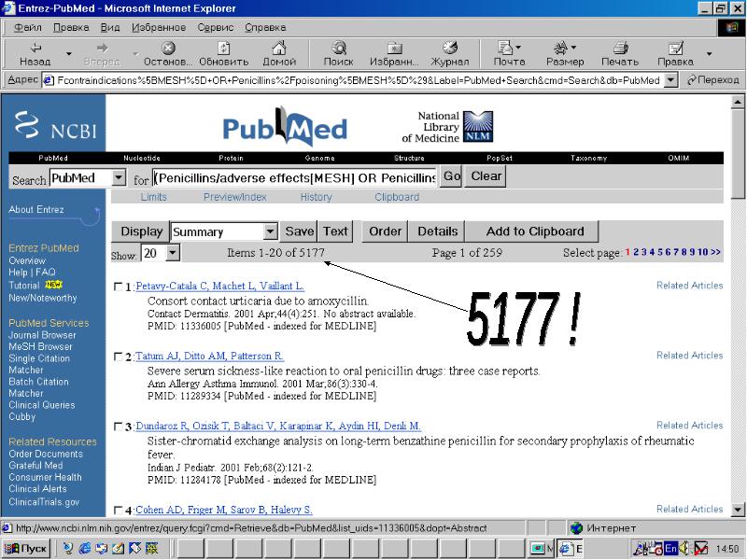Check the box for result 1 Petavy-Catala
Image resolution: width=747 pixels, height=560 pixels.
pyautogui.click(x=118, y=287)
